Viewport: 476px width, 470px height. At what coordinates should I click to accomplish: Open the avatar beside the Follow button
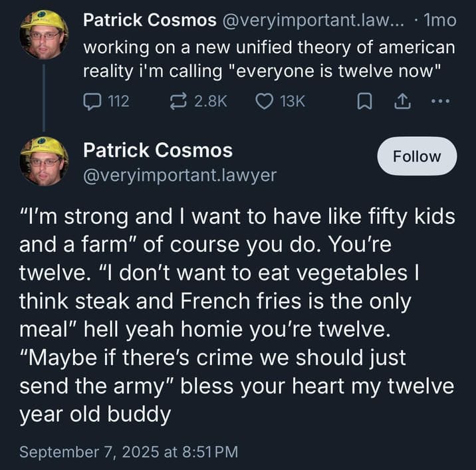click(43, 160)
